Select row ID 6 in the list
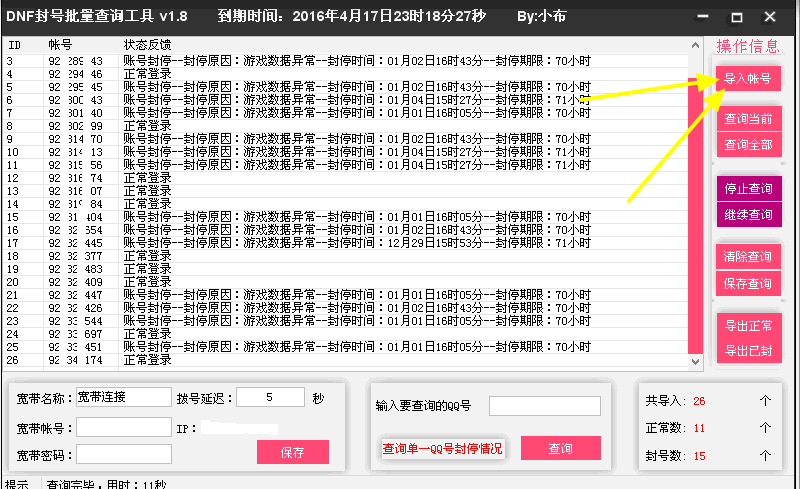 345,100
